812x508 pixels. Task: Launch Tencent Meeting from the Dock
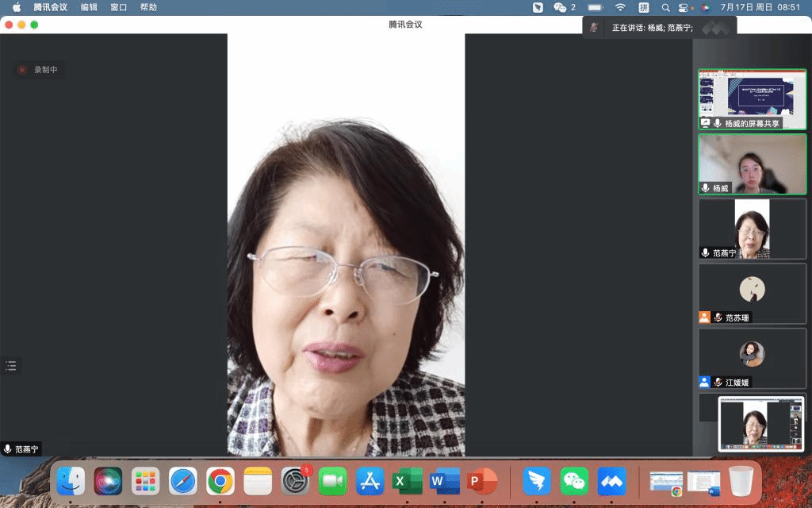pyautogui.click(x=611, y=481)
